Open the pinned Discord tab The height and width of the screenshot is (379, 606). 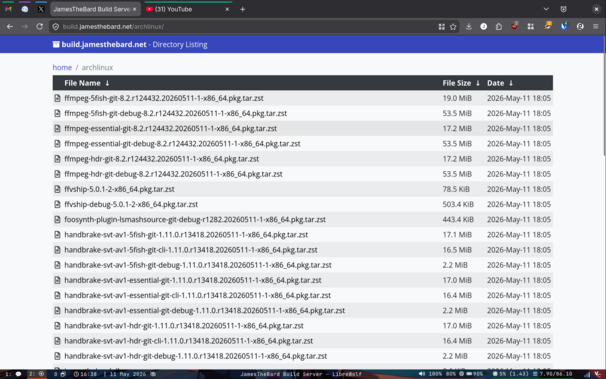pyautogui.click(x=25, y=9)
